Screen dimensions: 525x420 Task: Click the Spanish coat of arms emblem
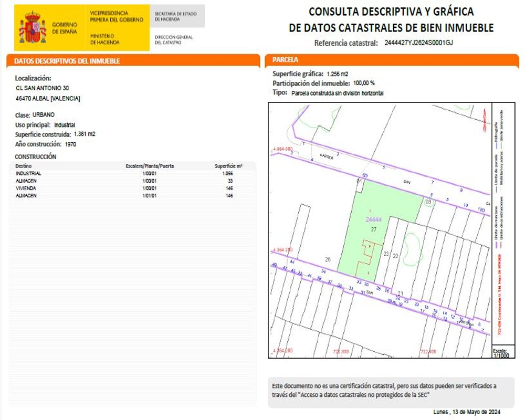tap(33, 27)
